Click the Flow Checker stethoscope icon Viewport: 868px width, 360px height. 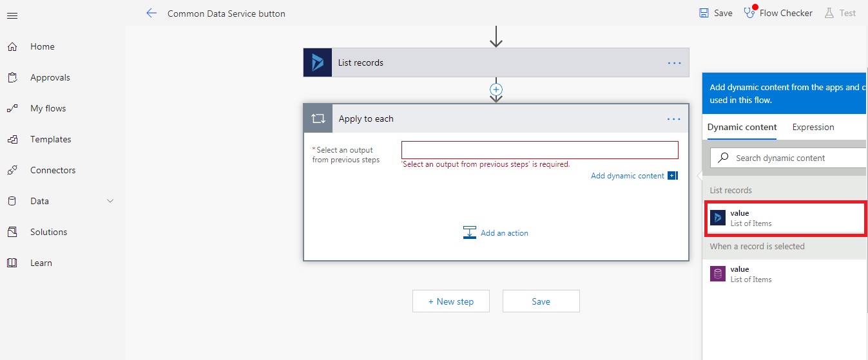coord(749,13)
